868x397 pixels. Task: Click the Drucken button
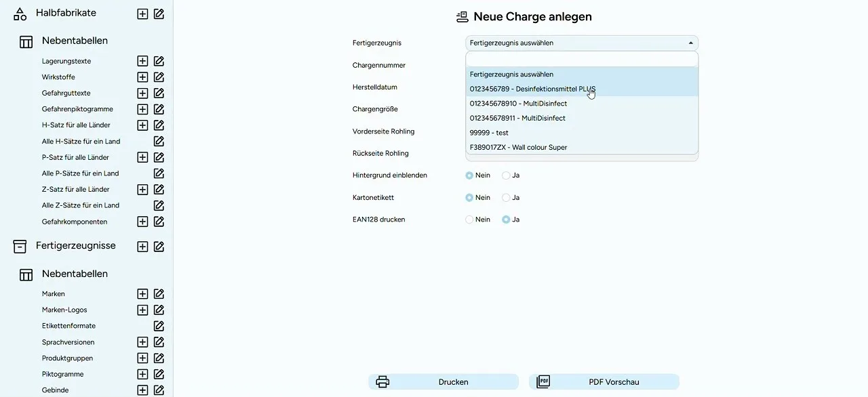coord(443,382)
